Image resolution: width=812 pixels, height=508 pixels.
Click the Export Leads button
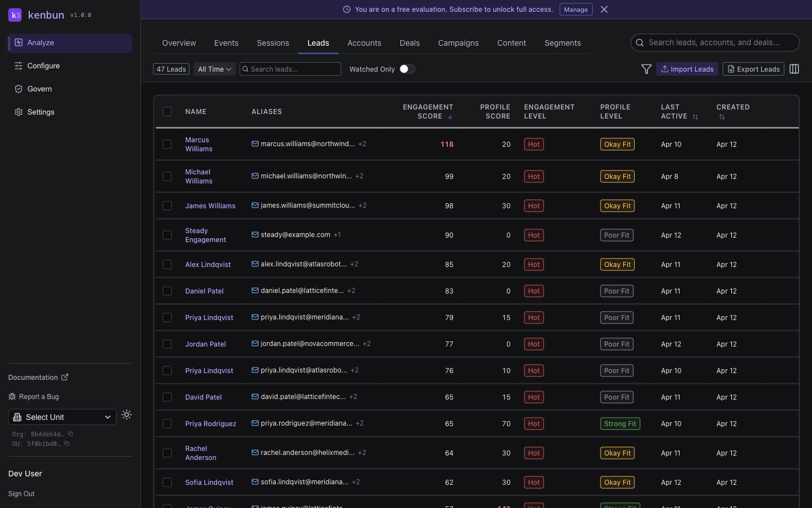coord(753,69)
